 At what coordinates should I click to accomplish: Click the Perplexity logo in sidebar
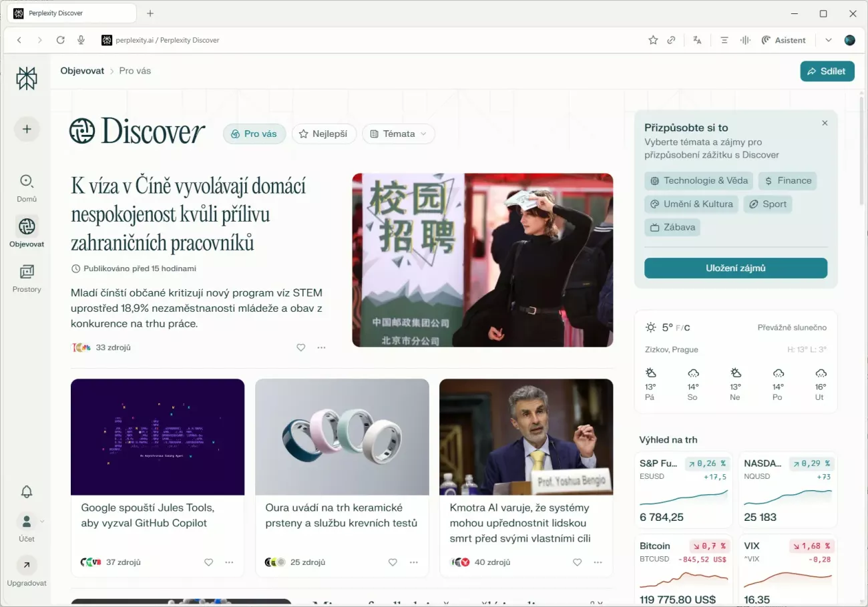(27, 79)
